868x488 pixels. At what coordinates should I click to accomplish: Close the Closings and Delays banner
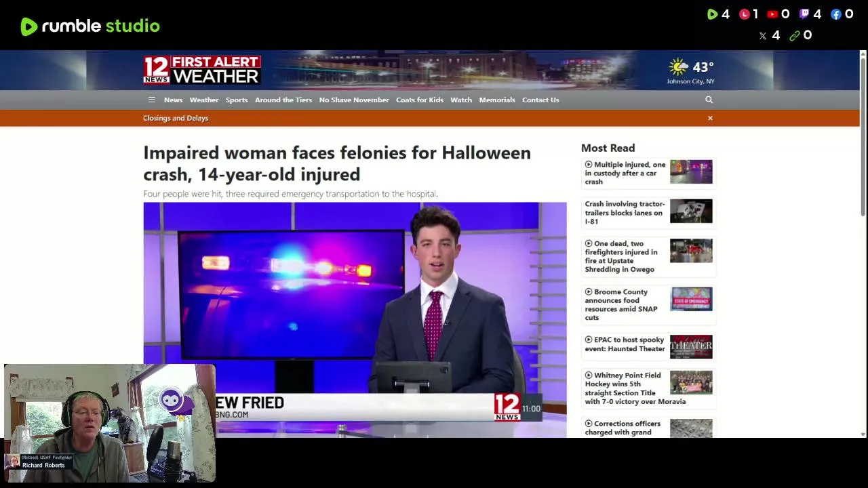pos(710,118)
